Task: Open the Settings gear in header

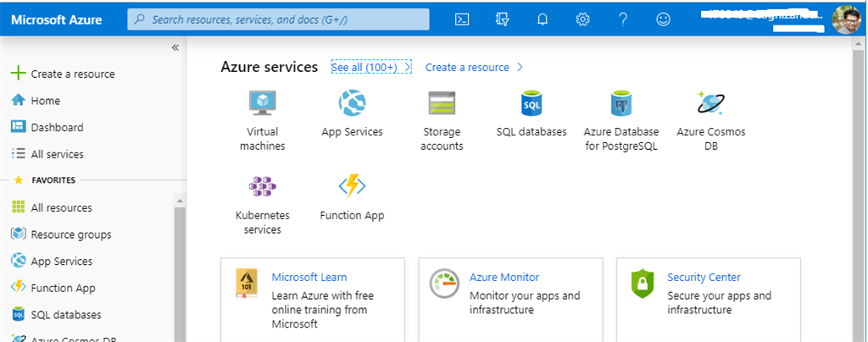Action: point(582,19)
